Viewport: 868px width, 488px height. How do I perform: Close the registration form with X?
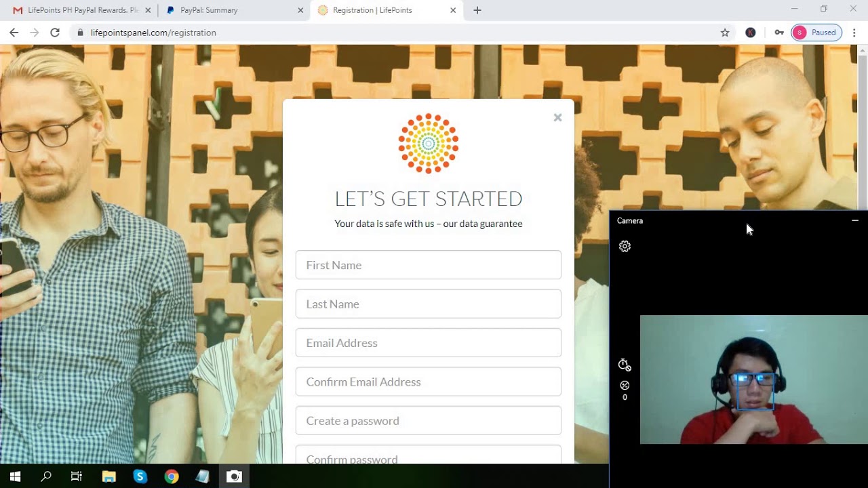557,117
